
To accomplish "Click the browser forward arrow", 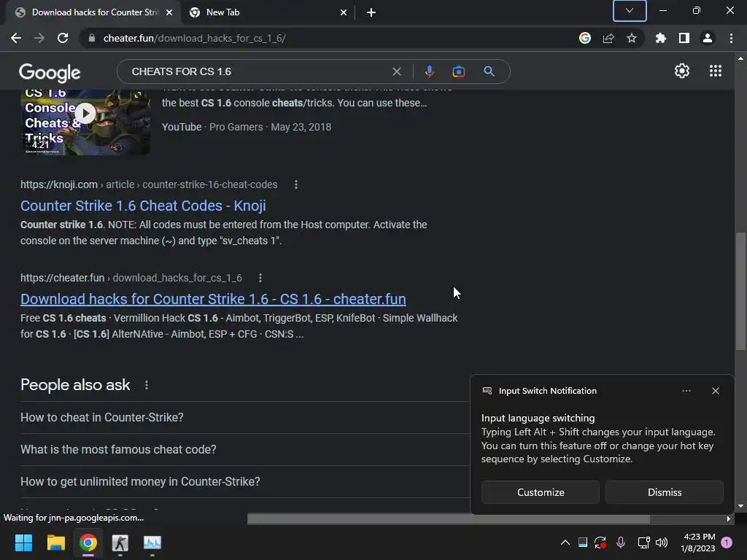I will coord(39,38).
